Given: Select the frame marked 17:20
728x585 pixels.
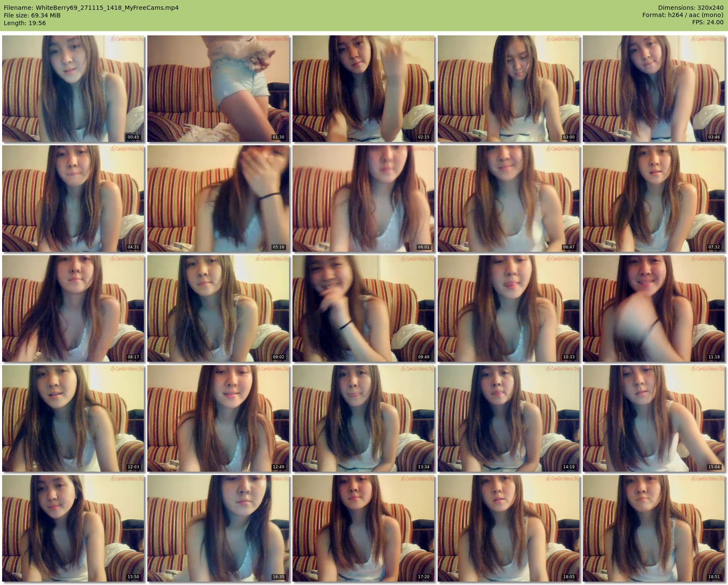Looking at the screenshot, I should 364,528.
